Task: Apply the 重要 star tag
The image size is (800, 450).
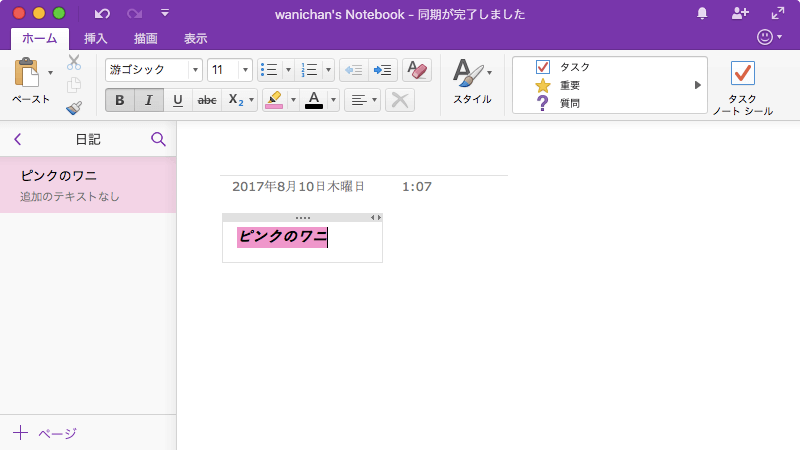Action: [x=558, y=85]
